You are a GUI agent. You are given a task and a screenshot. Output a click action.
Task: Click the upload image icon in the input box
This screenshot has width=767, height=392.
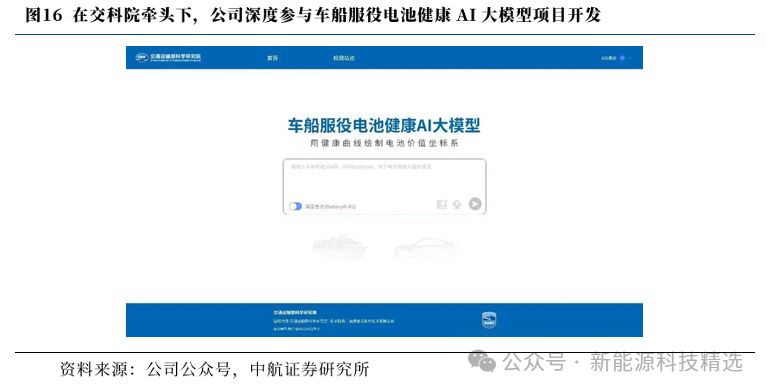pos(442,205)
